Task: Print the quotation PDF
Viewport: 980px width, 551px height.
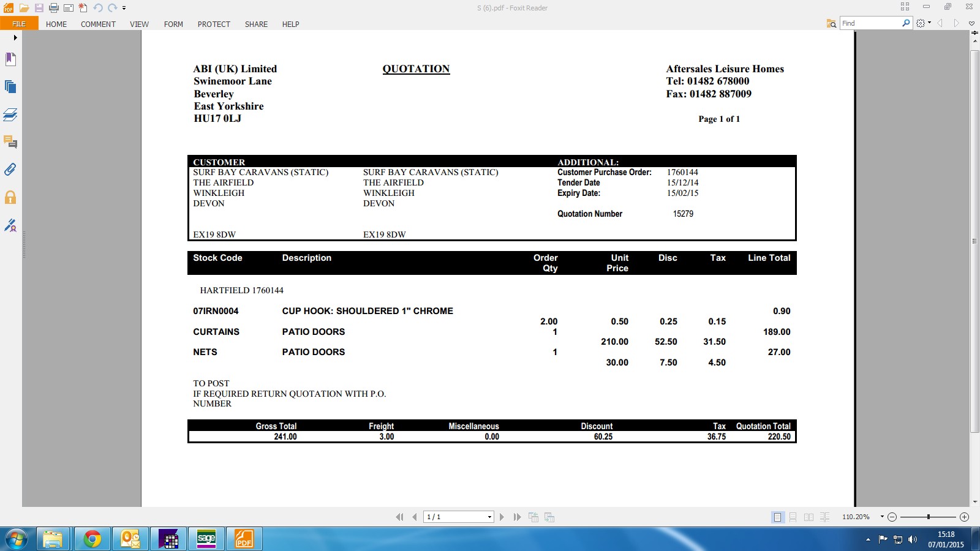Action: (x=54, y=8)
